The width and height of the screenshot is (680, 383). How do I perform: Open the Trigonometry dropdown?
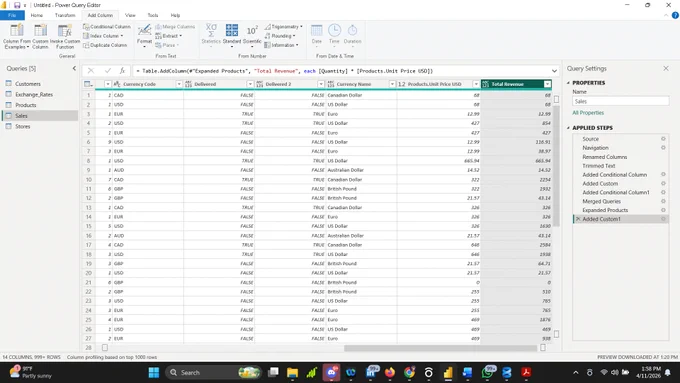[284, 27]
